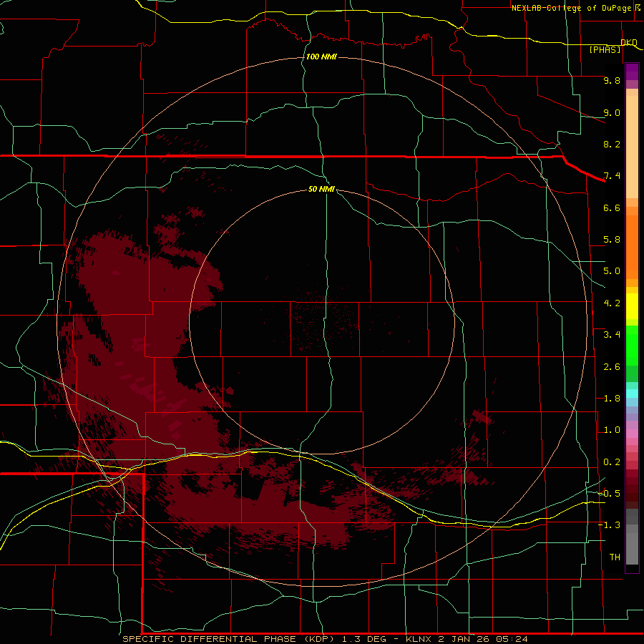Image resolution: width=644 pixels, height=644 pixels.
Task: Click the 9.0 scale value
Action: pyautogui.click(x=612, y=113)
